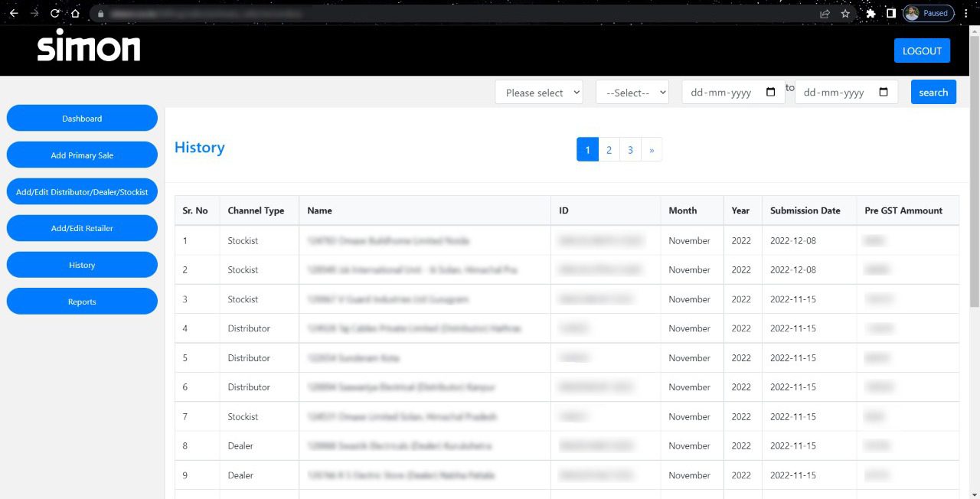Open calendar picker in second date field

(884, 93)
